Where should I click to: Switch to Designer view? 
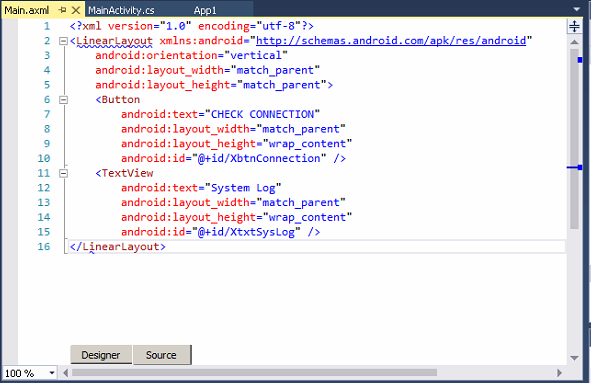(101, 355)
